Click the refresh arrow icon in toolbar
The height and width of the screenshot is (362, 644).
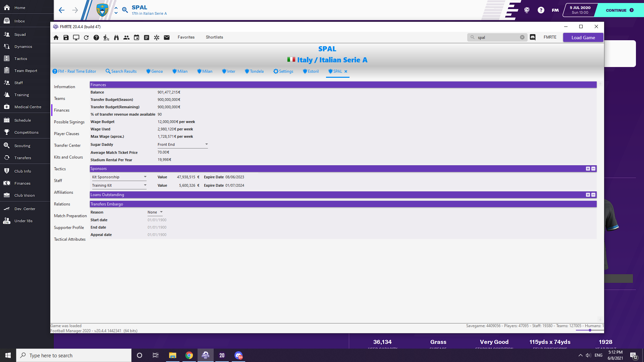[86, 38]
